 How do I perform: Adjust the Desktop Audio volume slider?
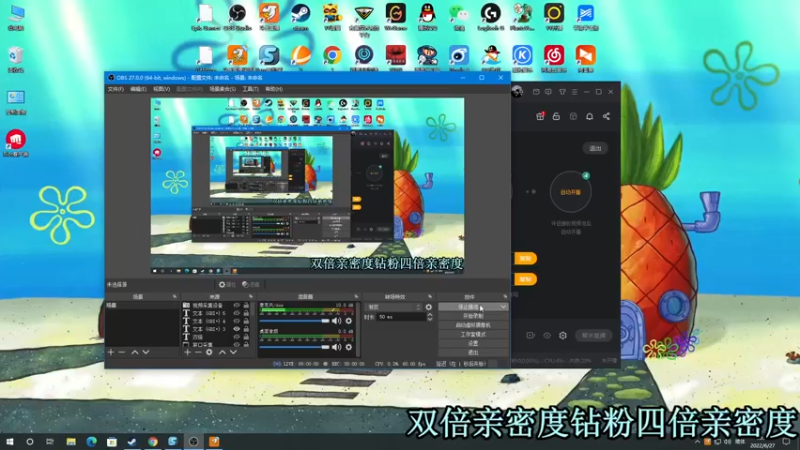(x=294, y=347)
